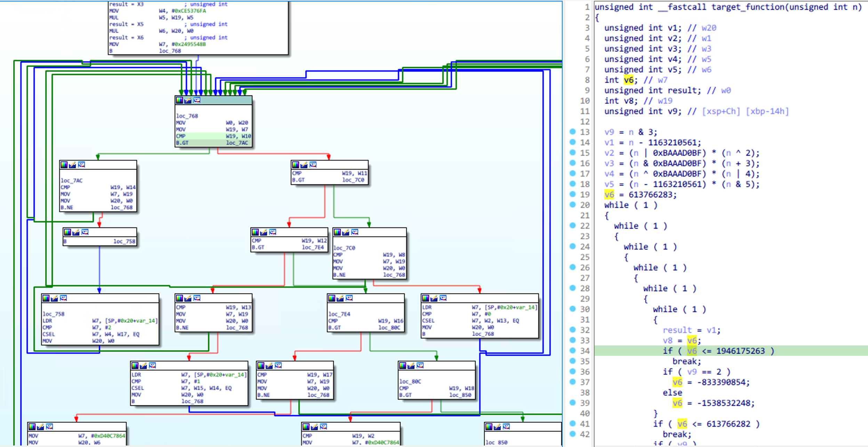Click the pencil icon on 'B loc_758' block

click(x=76, y=232)
